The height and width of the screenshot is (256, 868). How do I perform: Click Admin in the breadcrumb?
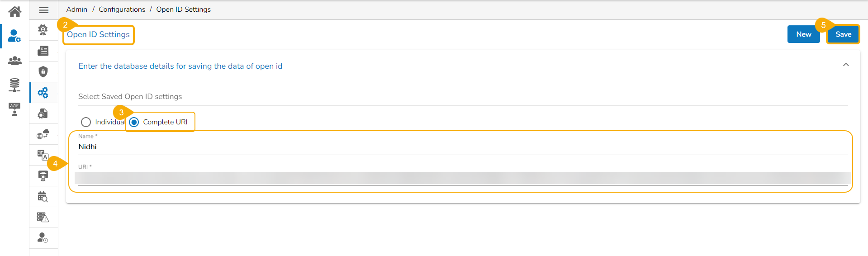click(x=76, y=9)
